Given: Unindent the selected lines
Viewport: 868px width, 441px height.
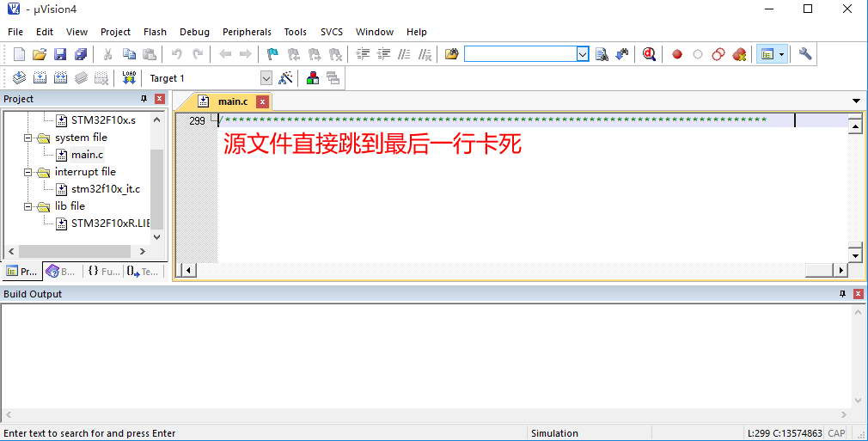Looking at the screenshot, I should click(383, 54).
